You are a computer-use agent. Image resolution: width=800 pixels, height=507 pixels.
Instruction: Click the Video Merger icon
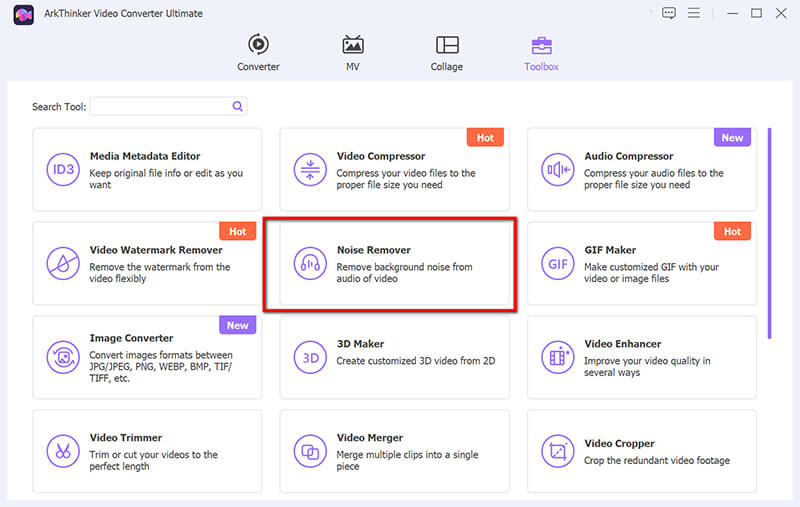pos(310,451)
